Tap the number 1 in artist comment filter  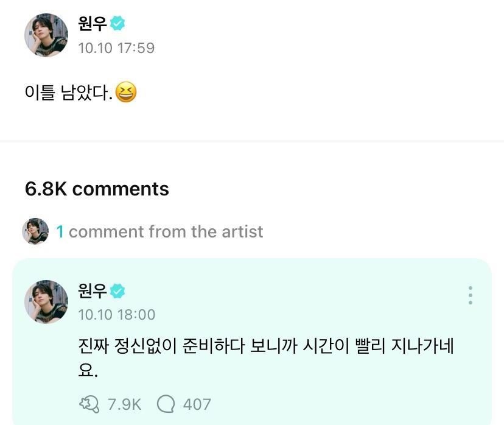60,232
